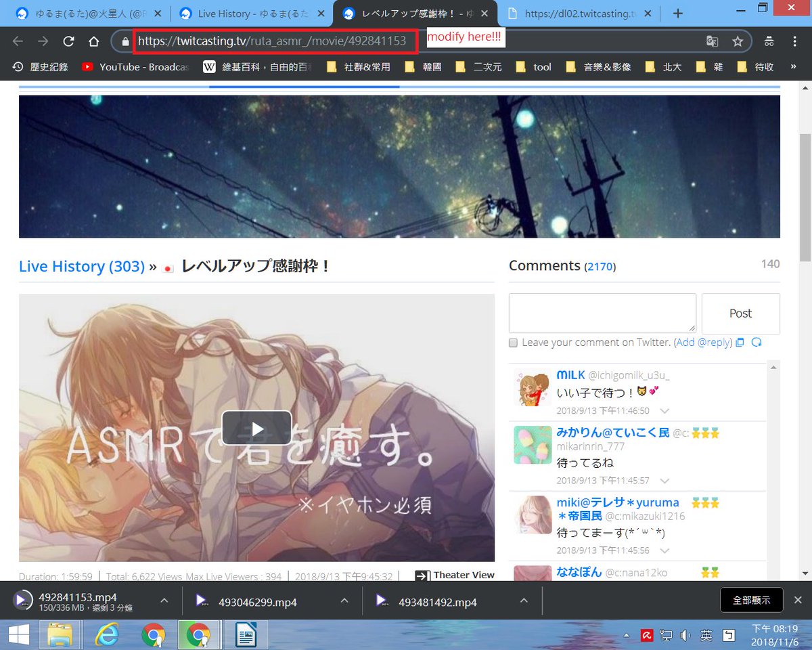Play the ASMR video
The image size is (812, 650).
pos(256,428)
